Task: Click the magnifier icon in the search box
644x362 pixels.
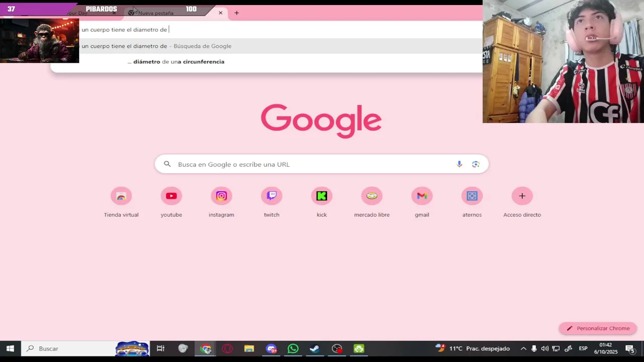Action: click(167, 164)
